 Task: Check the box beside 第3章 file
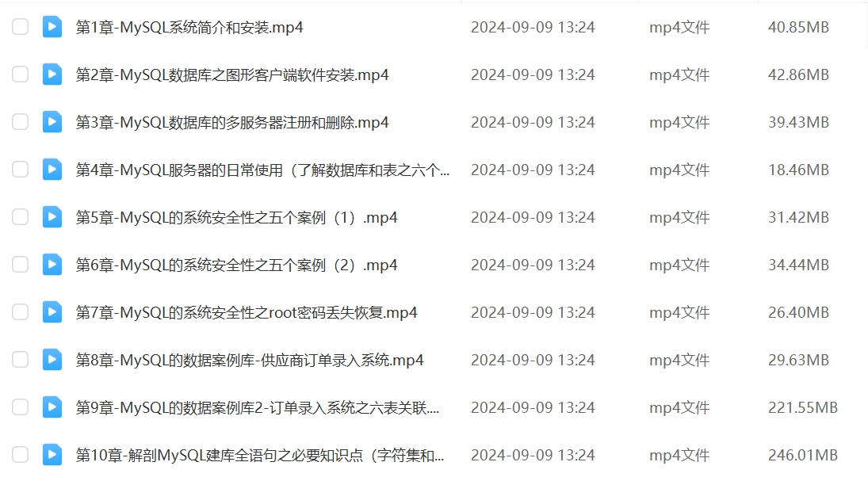21,122
